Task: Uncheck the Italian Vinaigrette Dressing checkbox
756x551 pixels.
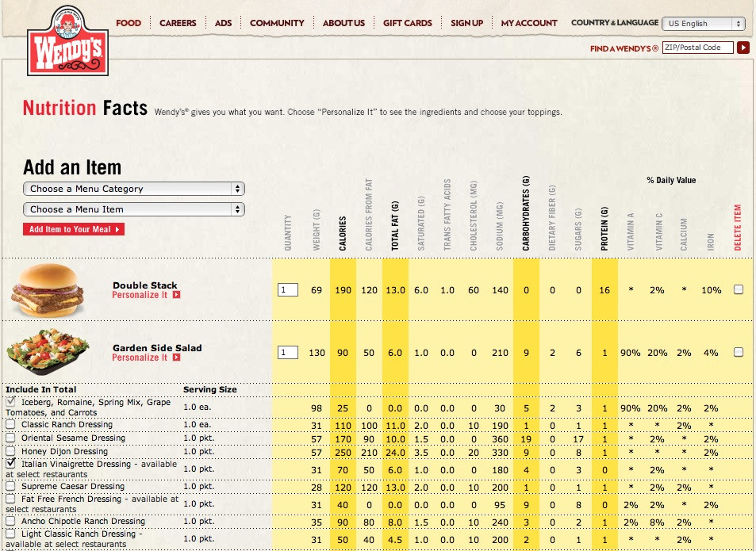Action: pos(10,463)
